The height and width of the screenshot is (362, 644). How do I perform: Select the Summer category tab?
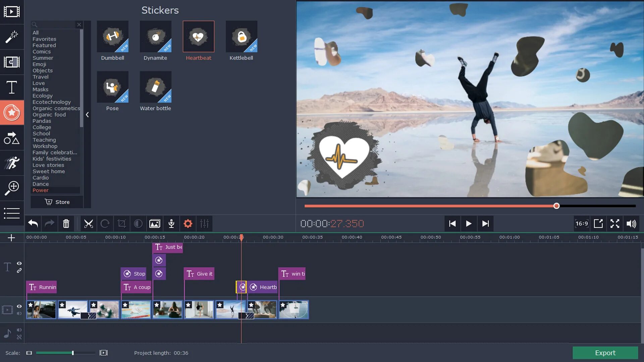(x=43, y=58)
